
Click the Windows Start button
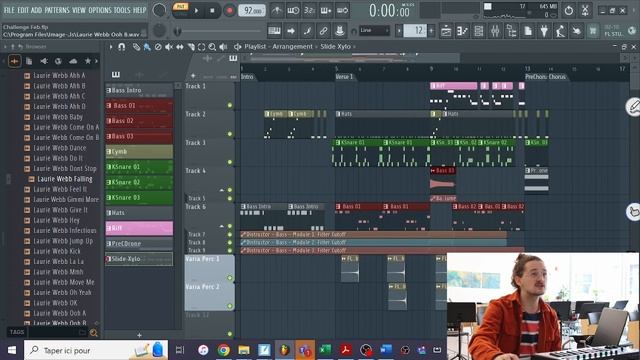(11, 350)
